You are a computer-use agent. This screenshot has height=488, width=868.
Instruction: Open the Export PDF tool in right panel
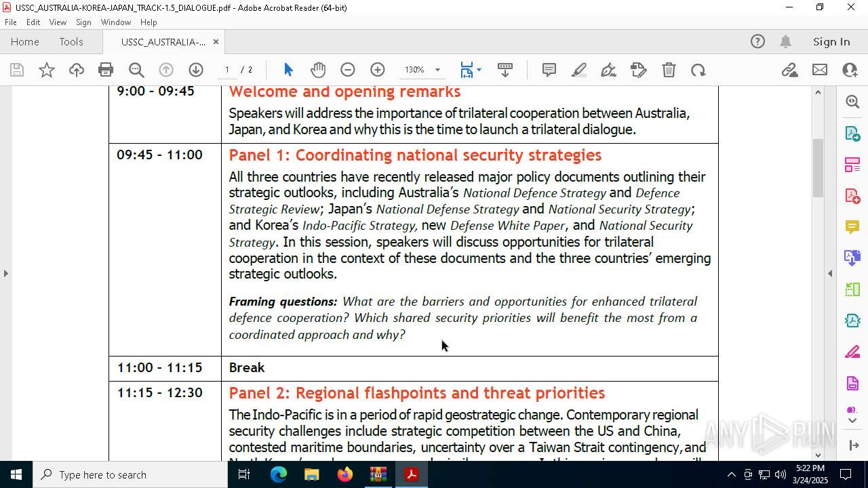(852, 133)
